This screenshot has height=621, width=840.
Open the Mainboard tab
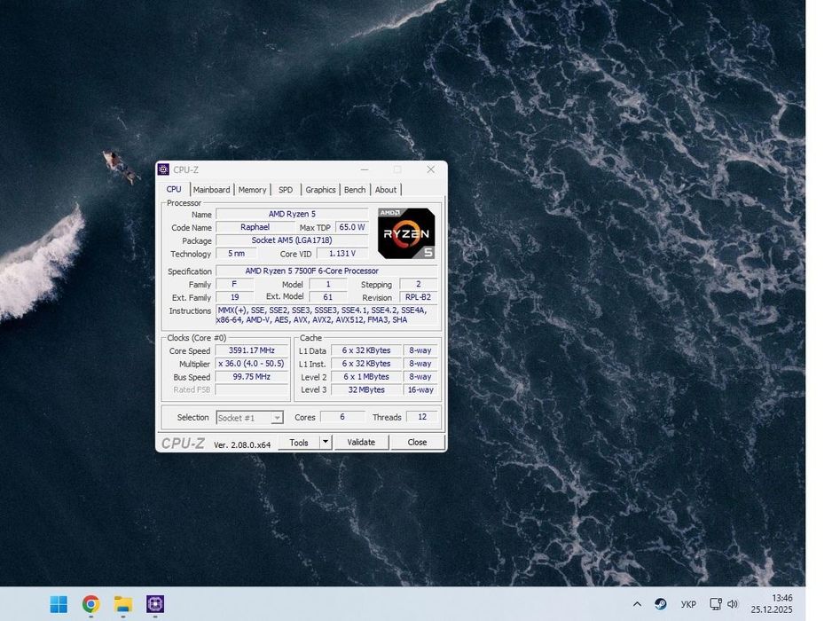pos(212,190)
